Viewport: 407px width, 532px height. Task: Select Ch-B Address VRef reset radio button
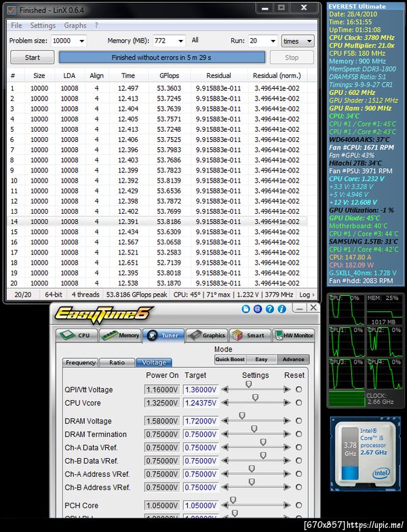(298, 487)
